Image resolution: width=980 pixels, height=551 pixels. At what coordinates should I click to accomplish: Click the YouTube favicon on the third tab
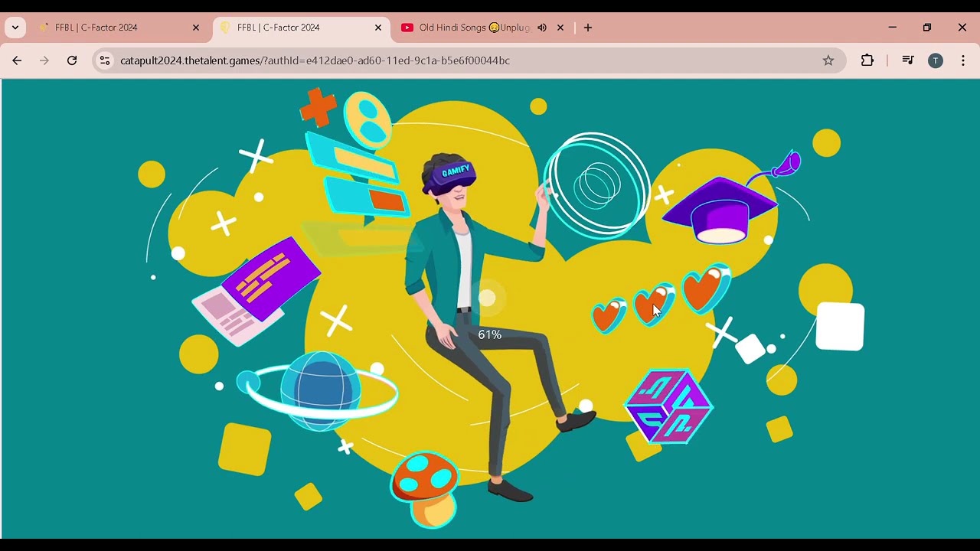coord(407,28)
